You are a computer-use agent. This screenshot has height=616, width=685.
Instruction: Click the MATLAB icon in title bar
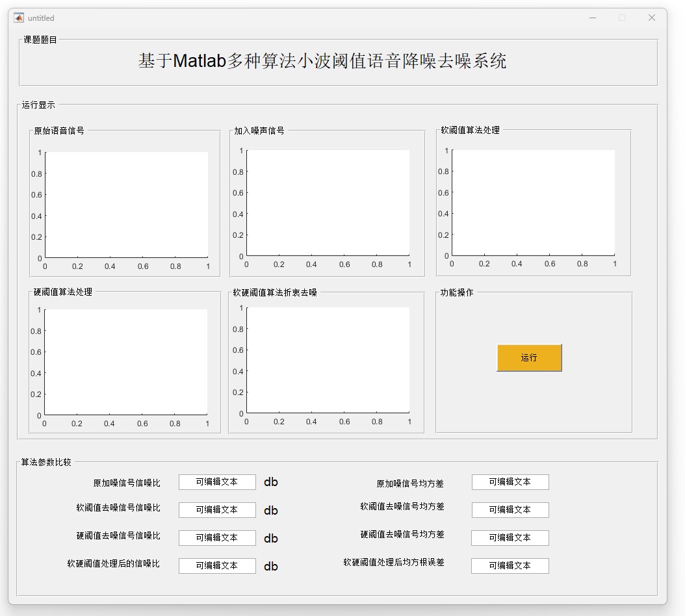[x=19, y=18]
